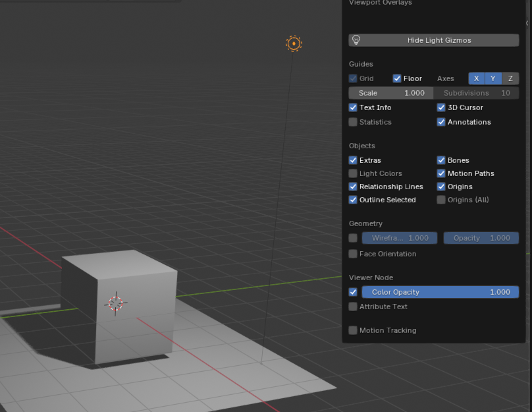Screen dimensions: 532x412
Task: Enable Attribute Text checkbox
Action: [353, 307]
